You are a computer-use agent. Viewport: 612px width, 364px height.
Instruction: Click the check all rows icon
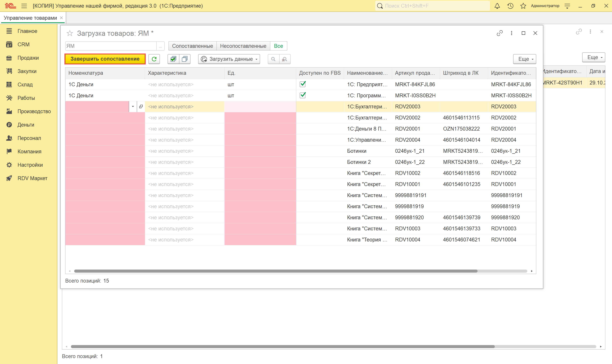173,59
